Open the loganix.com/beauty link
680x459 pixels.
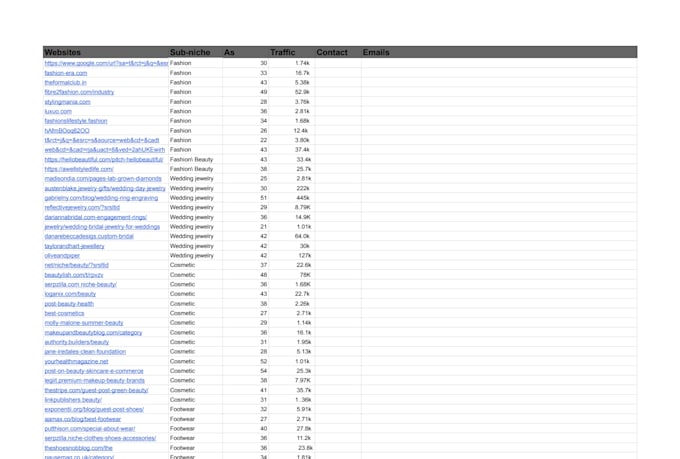[70, 294]
